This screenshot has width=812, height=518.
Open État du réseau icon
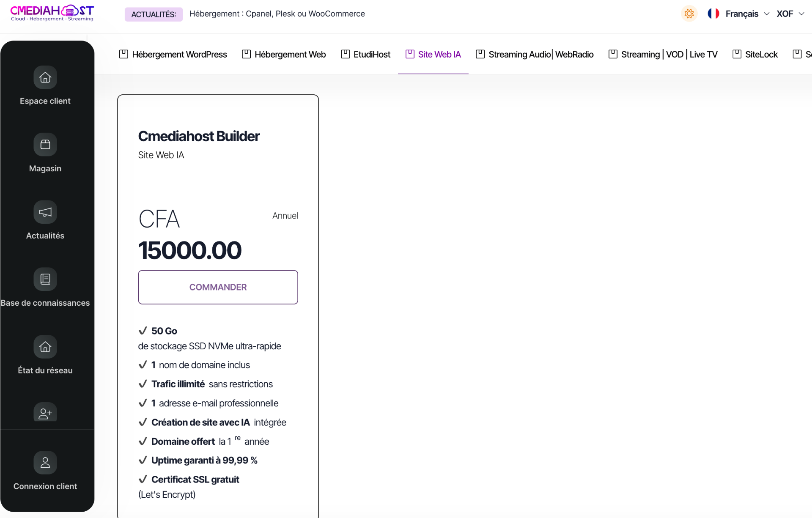pos(45,347)
